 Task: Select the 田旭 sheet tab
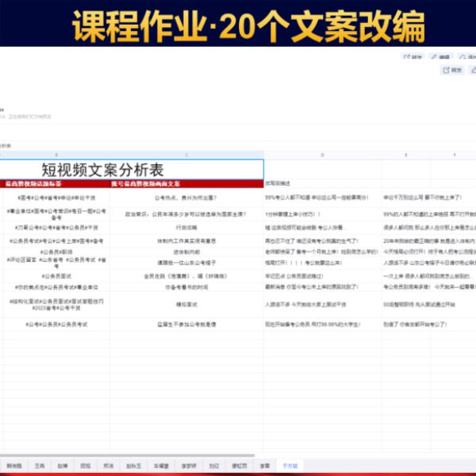tap(86, 466)
